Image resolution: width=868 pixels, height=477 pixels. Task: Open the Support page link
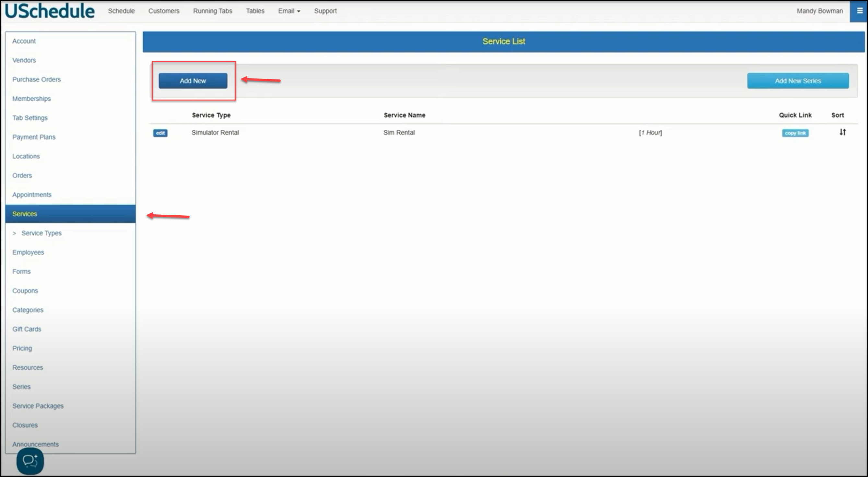[325, 11]
